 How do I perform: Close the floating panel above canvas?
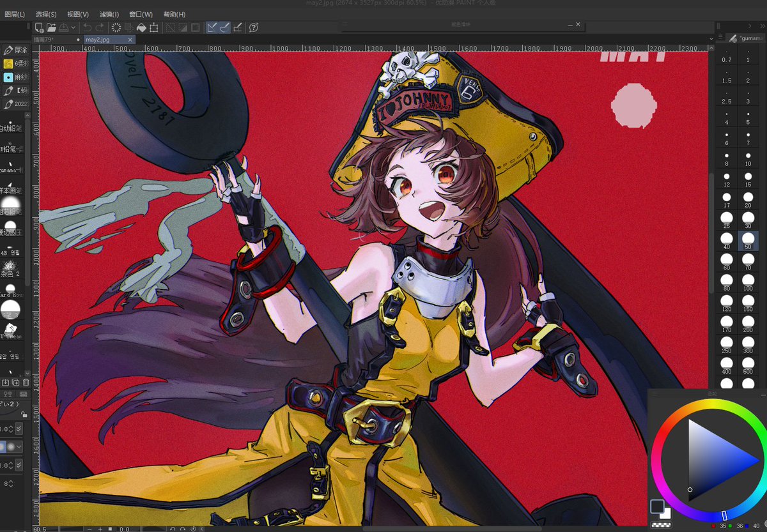[x=578, y=25]
